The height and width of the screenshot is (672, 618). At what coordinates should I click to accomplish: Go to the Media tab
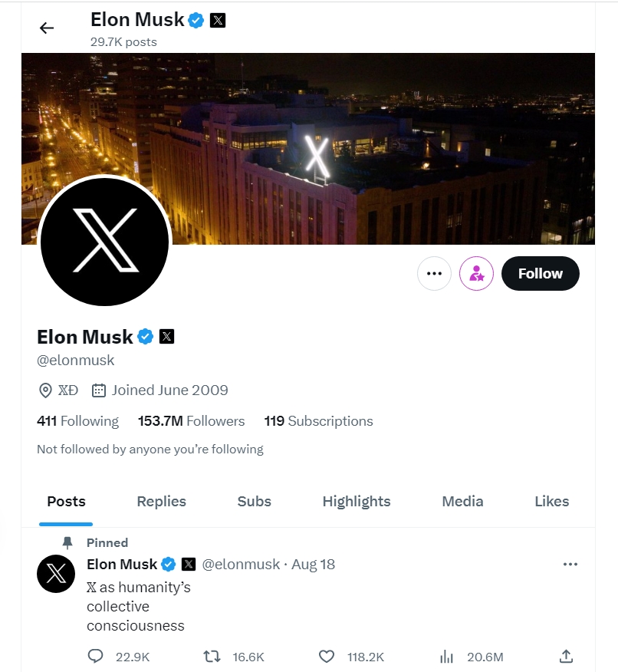pos(462,502)
